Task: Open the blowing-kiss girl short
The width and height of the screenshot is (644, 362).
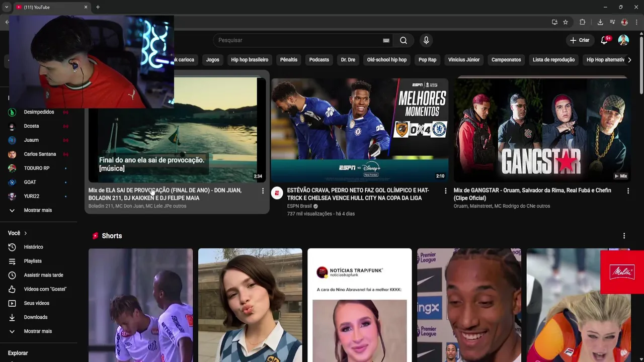Action: 250,305
